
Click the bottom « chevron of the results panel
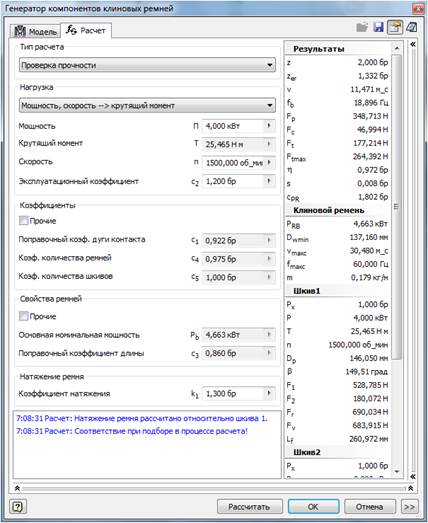[x=413, y=476]
